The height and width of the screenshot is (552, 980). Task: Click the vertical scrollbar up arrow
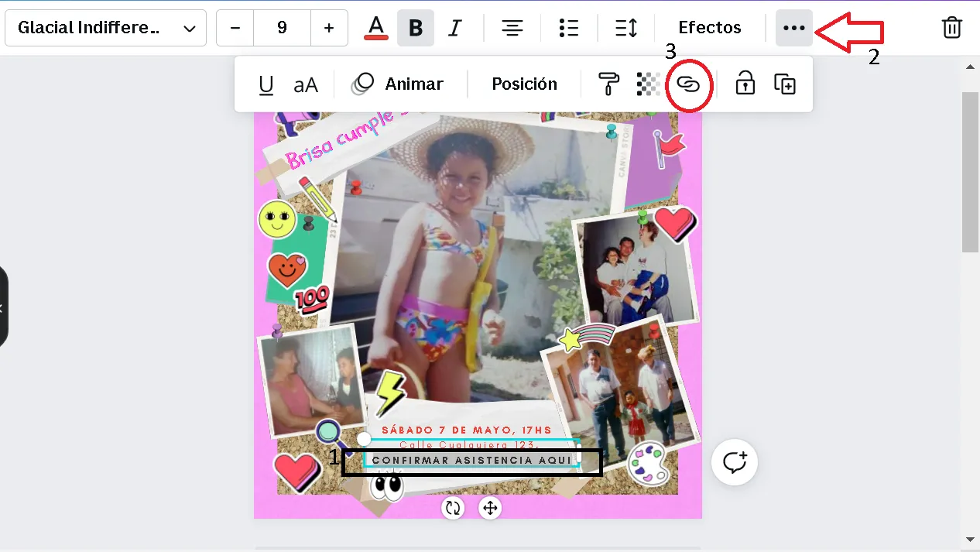click(971, 67)
